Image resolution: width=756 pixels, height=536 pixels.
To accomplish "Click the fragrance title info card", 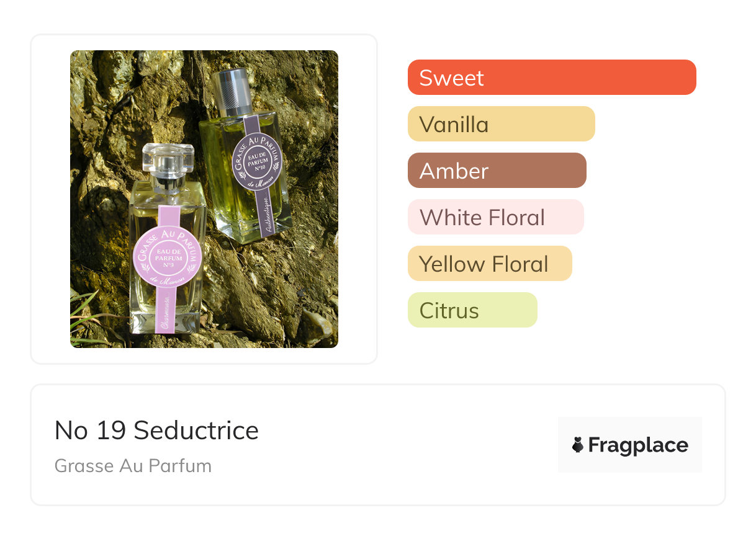I will coord(378,445).
